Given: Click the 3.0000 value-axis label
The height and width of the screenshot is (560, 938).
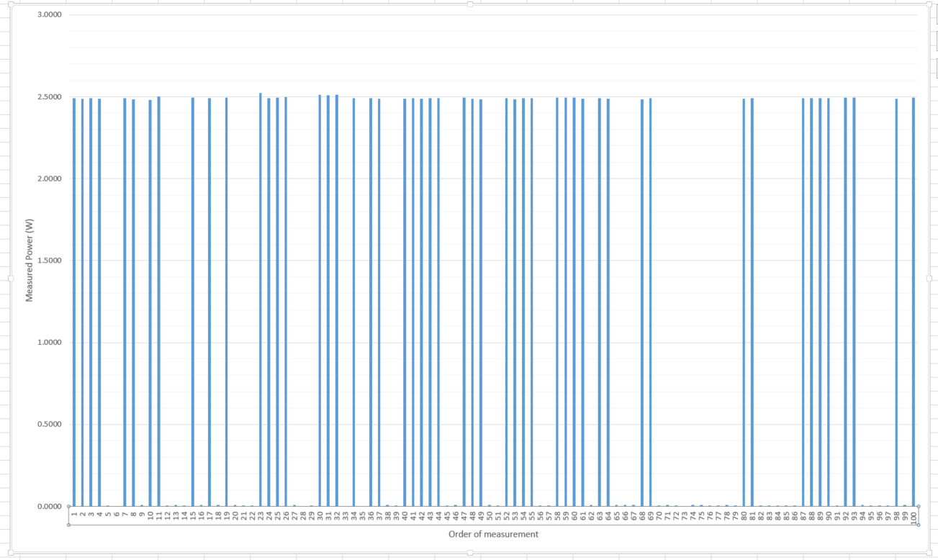Looking at the screenshot, I should (x=48, y=15).
